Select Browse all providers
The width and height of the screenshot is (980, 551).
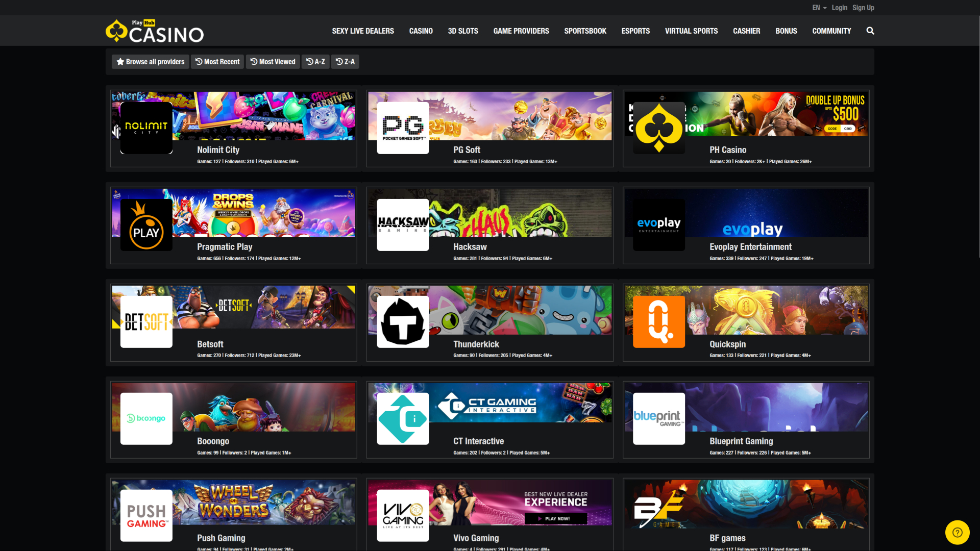click(150, 61)
